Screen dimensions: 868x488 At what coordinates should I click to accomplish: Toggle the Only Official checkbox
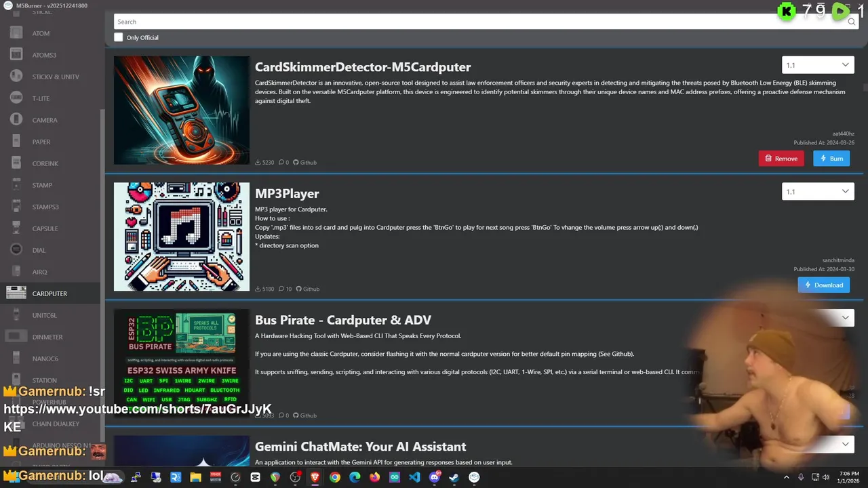[x=119, y=37]
